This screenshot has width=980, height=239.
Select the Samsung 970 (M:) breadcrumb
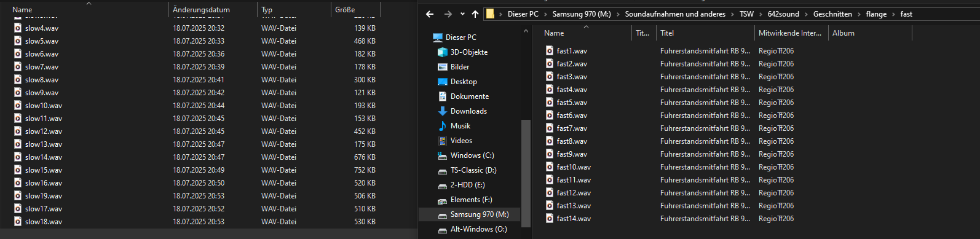point(581,14)
